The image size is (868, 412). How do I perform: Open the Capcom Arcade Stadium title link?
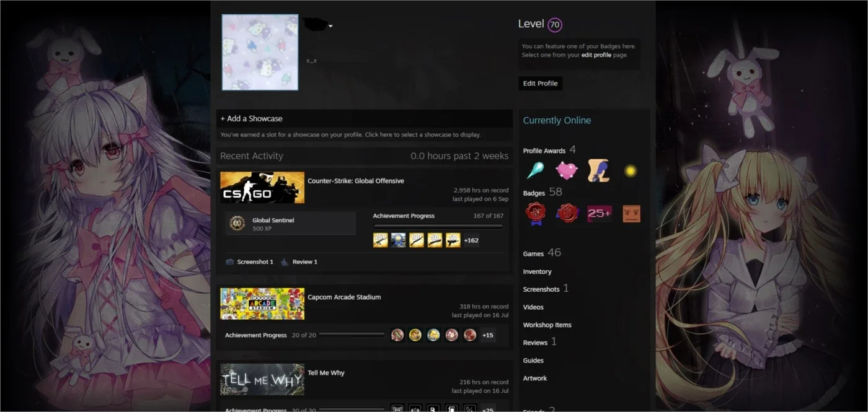coord(344,297)
